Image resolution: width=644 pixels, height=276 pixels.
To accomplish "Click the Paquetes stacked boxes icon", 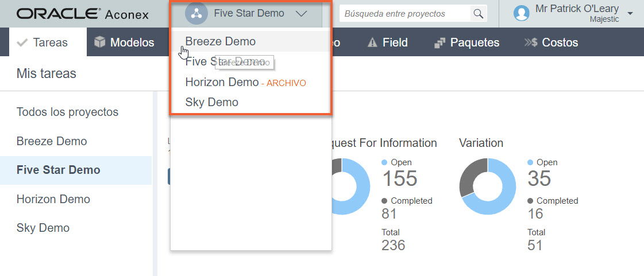I will [439, 42].
